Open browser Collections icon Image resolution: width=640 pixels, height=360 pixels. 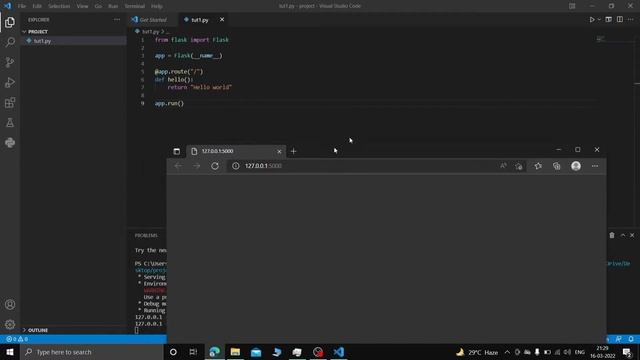click(557, 166)
